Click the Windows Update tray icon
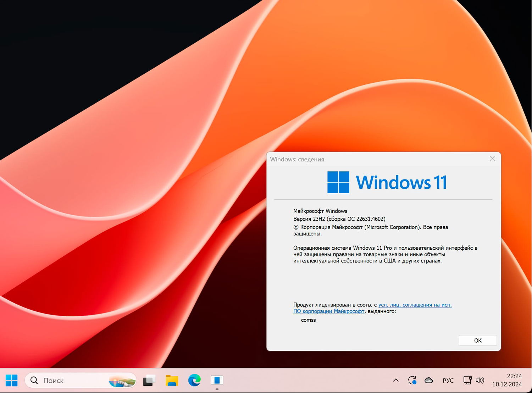 pos(412,380)
